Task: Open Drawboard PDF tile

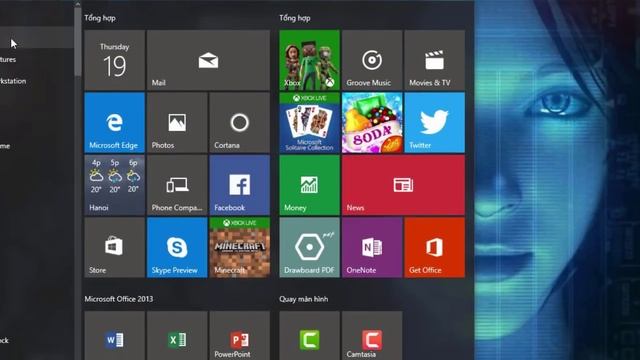Action: coord(309,247)
